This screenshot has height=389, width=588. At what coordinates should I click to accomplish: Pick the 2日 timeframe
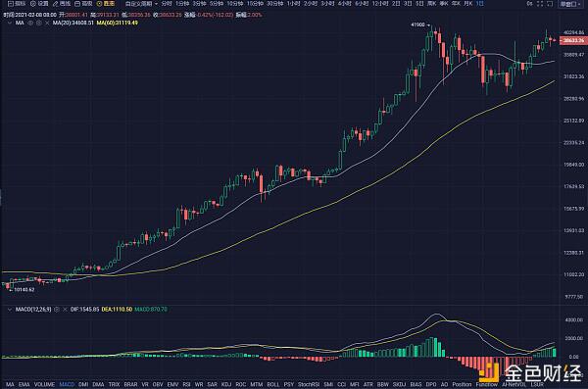[x=396, y=4]
